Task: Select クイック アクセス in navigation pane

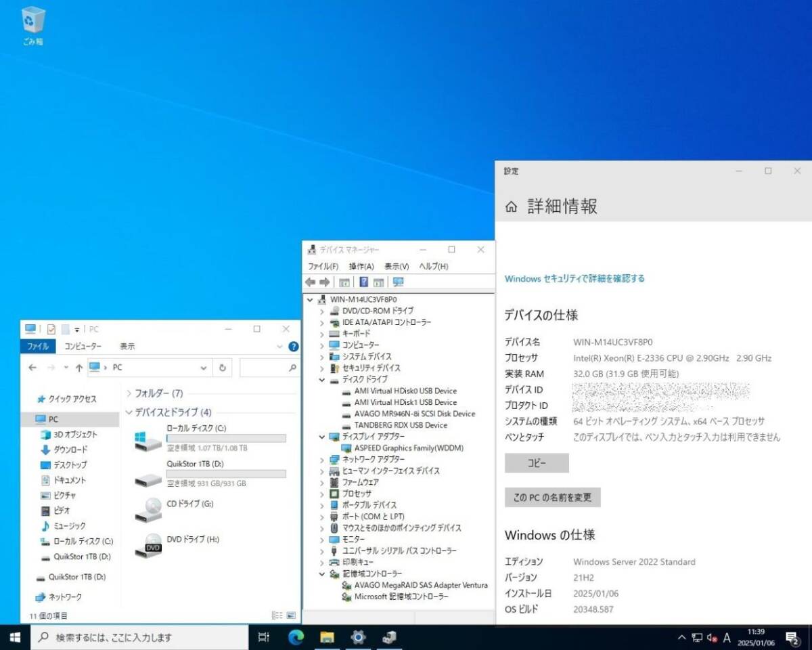Action: click(67, 399)
